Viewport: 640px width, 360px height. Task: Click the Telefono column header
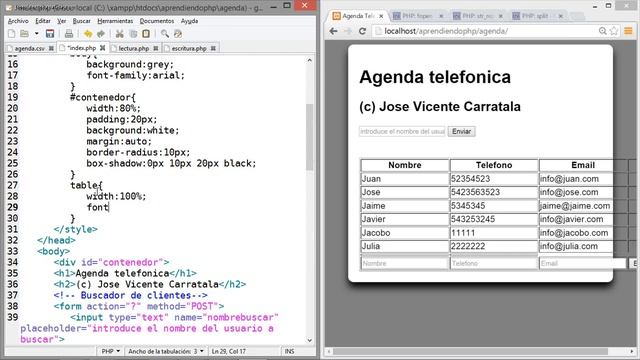[x=494, y=165]
